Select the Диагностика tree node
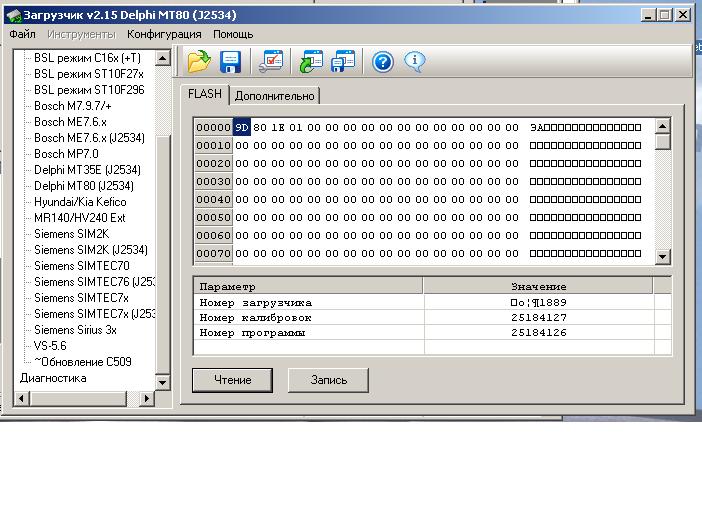Viewport: 702px width, 512px height. (x=53, y=378)
